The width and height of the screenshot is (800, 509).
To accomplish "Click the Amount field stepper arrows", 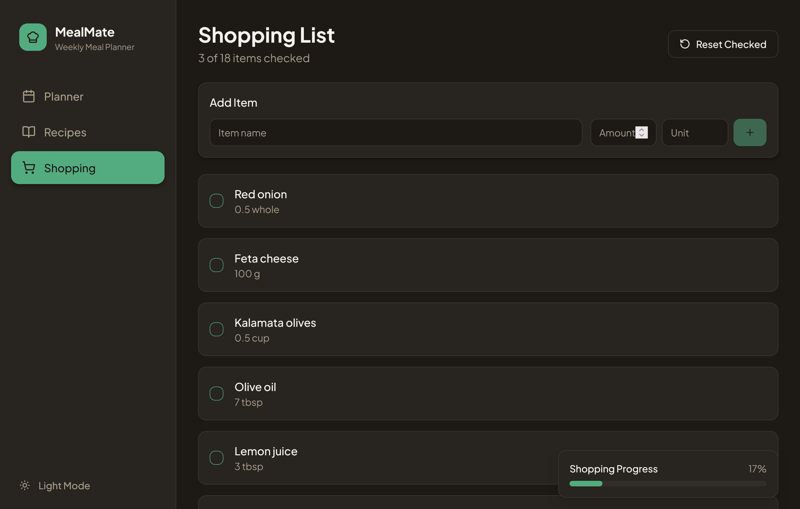I will click(x=641, y=132).
